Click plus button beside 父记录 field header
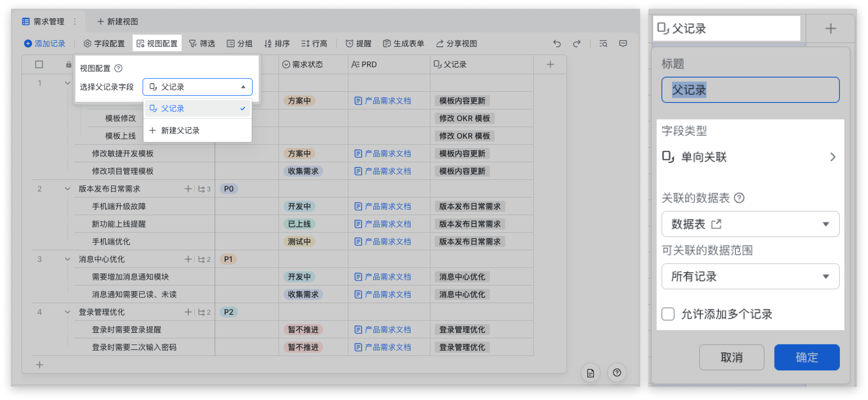Image resolution: width=868 pixels, height=400 pixels. 830,28
